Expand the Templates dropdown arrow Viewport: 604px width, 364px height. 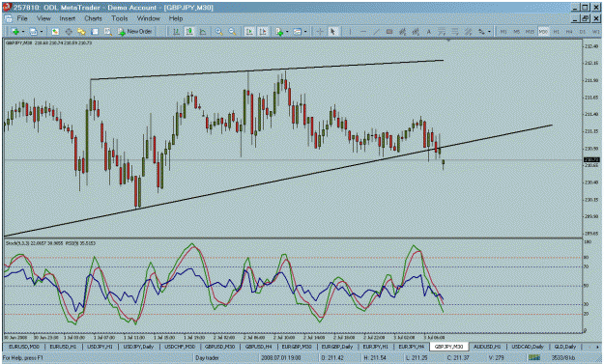tap(305, 32)
